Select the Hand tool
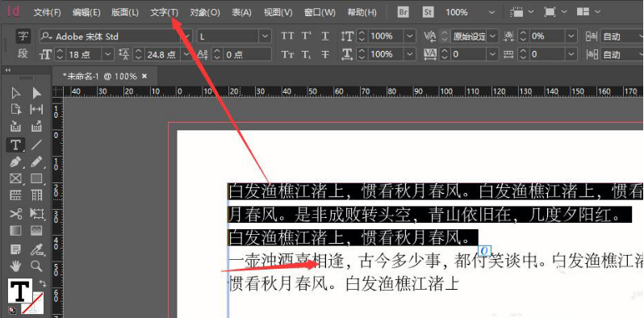This screenshot has height=318, width=644. pyautogui.click(x=15, y=266)
